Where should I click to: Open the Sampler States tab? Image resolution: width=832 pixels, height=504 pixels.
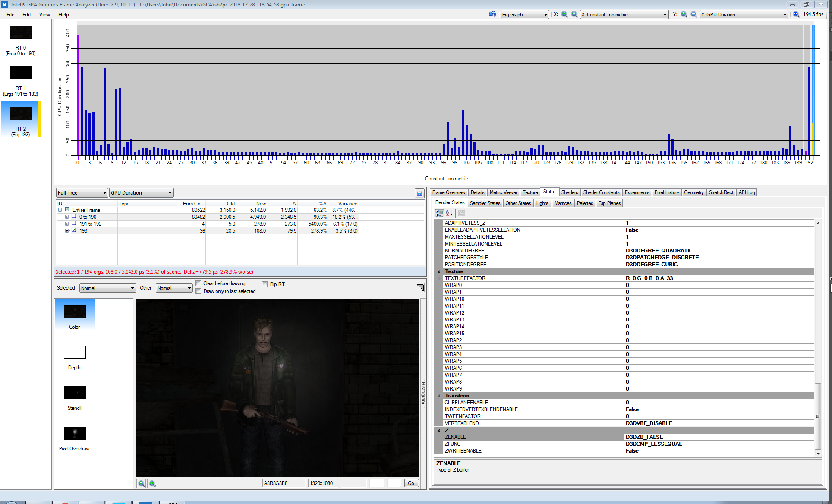[x=485, y=203]
